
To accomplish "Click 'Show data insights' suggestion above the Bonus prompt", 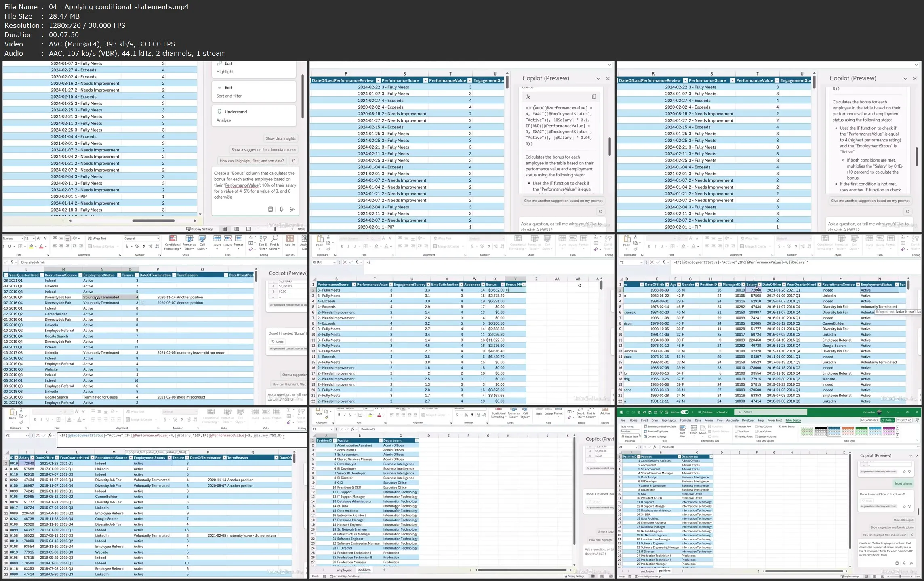I will [x=280, y=138].
